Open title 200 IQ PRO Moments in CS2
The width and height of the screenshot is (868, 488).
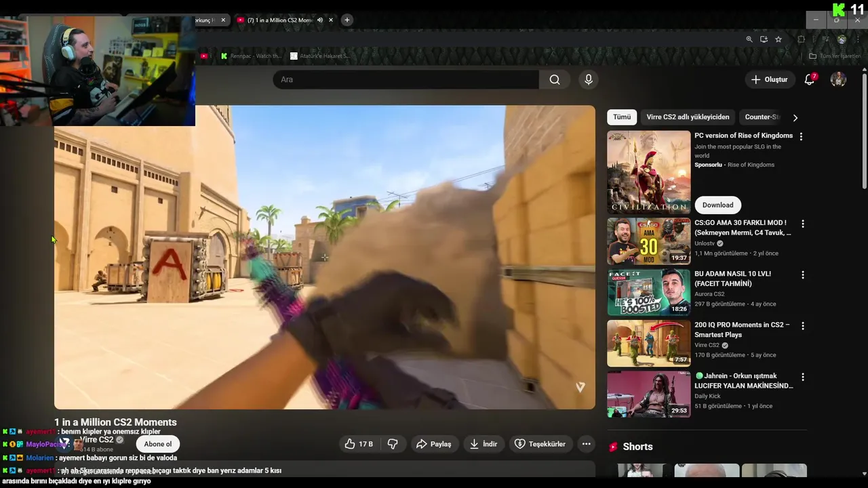[x=742, y=329]
